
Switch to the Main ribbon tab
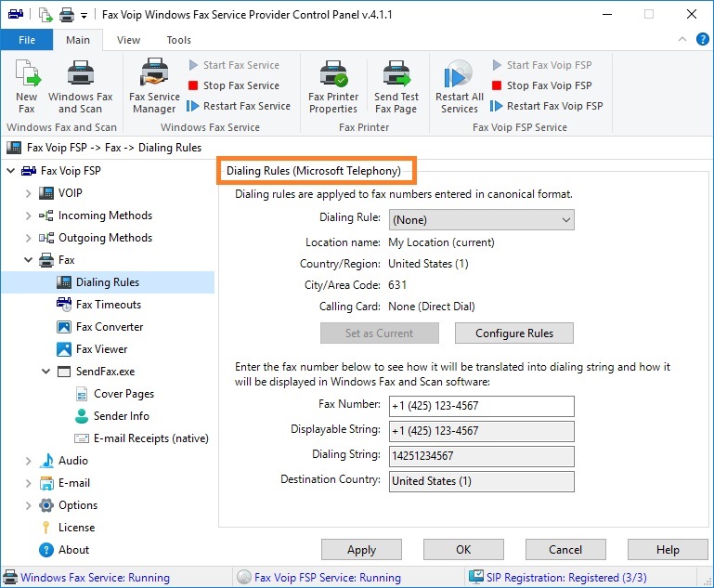pos(78,40)
